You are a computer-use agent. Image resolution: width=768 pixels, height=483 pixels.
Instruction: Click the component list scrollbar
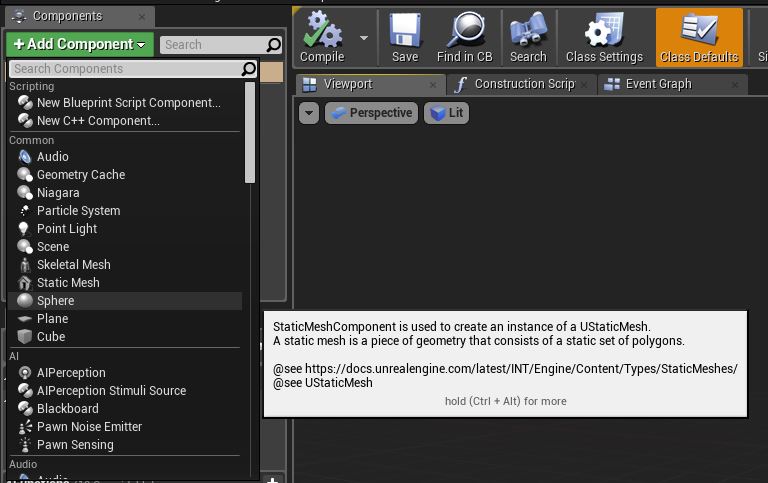click(250, 132)
